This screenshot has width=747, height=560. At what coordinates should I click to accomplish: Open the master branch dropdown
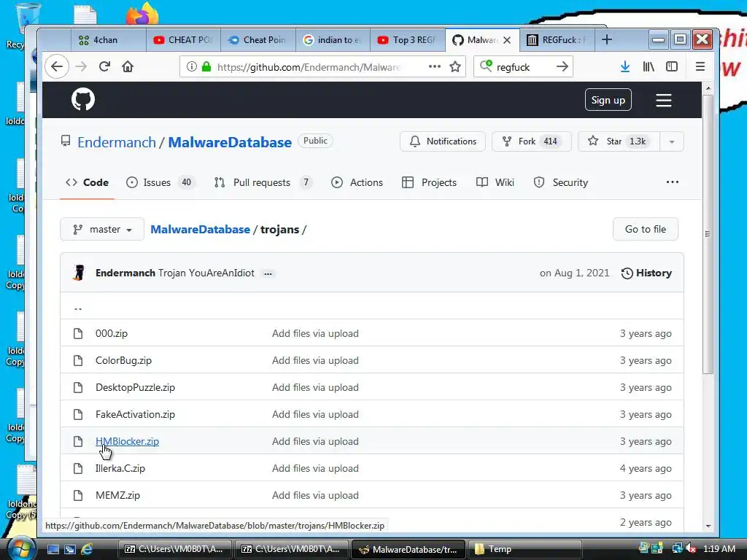(102, 229)
